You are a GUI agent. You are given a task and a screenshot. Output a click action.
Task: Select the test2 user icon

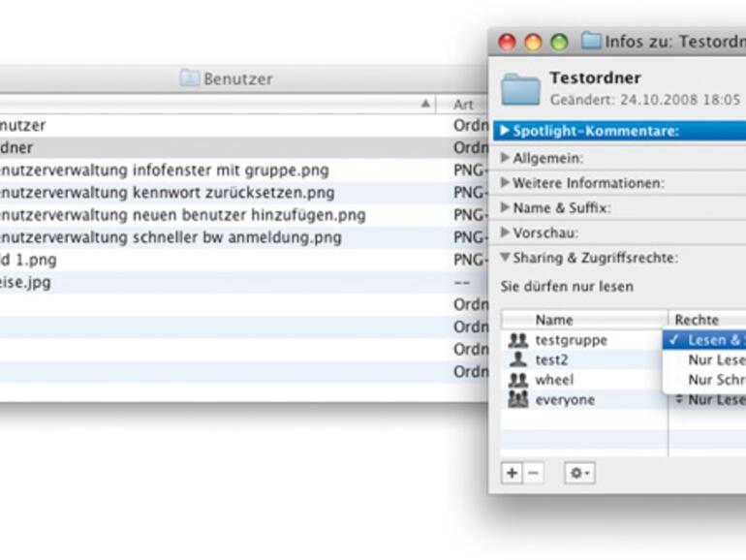pos(518,359)
